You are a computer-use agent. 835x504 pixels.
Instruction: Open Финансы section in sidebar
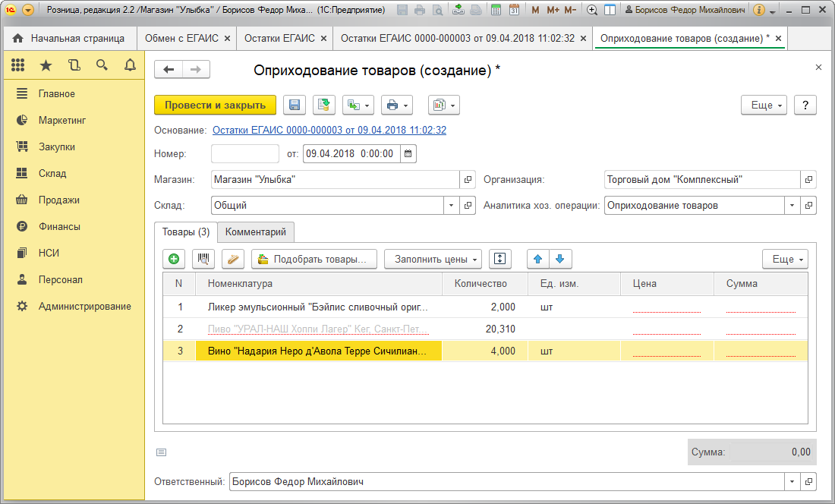point(59,227)
